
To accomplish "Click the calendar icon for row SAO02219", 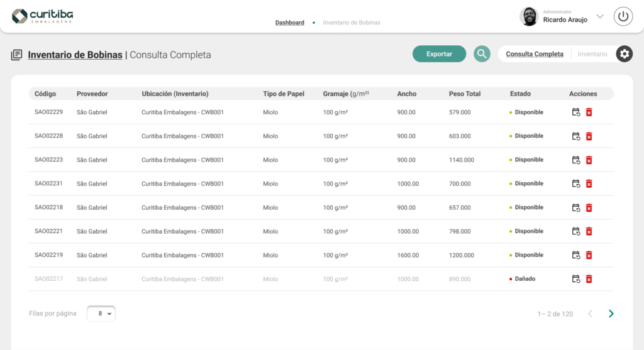I will [576, 255].
